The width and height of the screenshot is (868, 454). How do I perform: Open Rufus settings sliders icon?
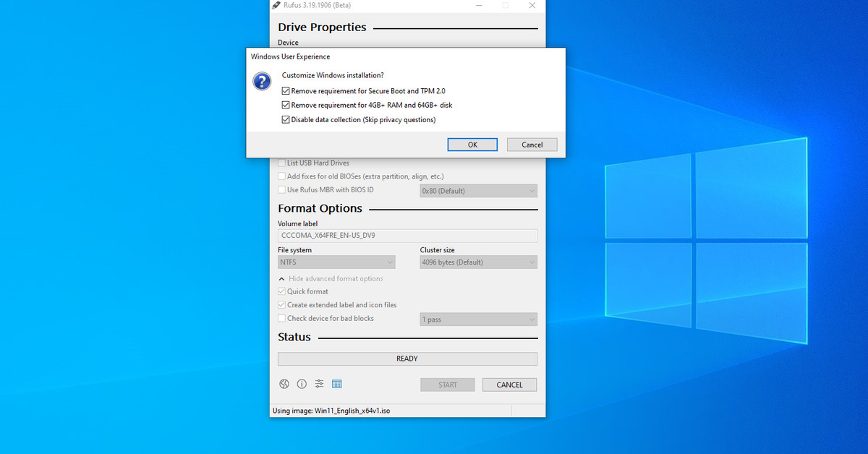click(x=319, y=385)
